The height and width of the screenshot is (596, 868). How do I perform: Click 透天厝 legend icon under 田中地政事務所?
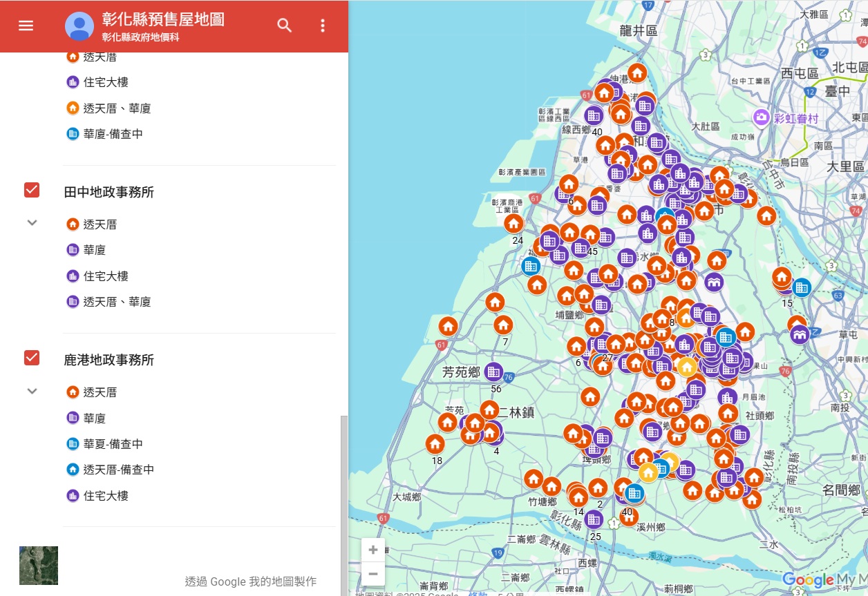click(x=73, y=224)
